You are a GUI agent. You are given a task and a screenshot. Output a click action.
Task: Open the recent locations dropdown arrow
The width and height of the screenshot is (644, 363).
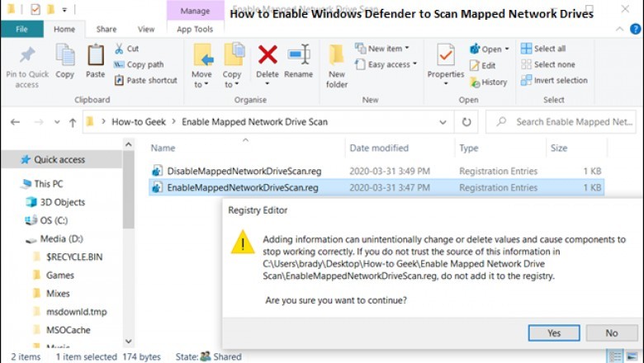[57, 122]
